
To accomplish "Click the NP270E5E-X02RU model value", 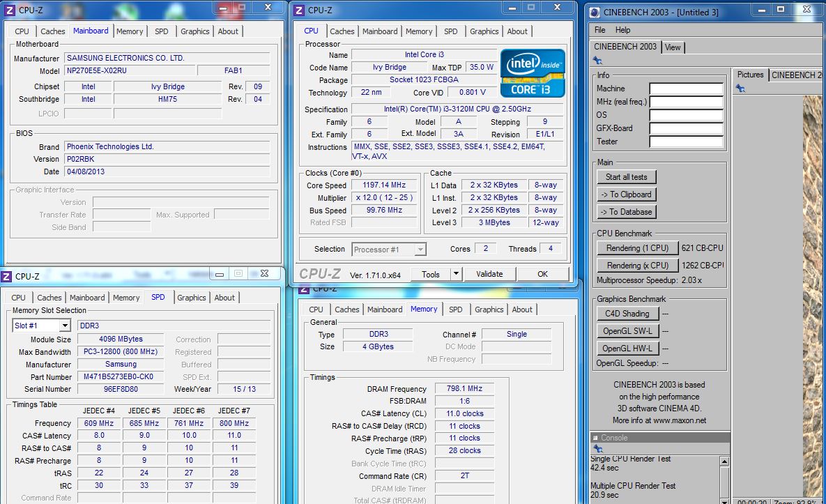I will click(128, 70).
